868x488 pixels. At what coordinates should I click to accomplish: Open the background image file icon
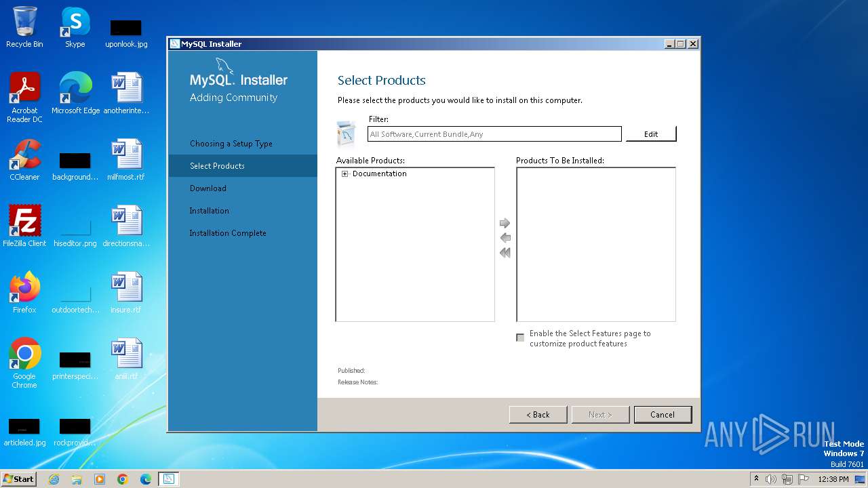pos(75,167)
